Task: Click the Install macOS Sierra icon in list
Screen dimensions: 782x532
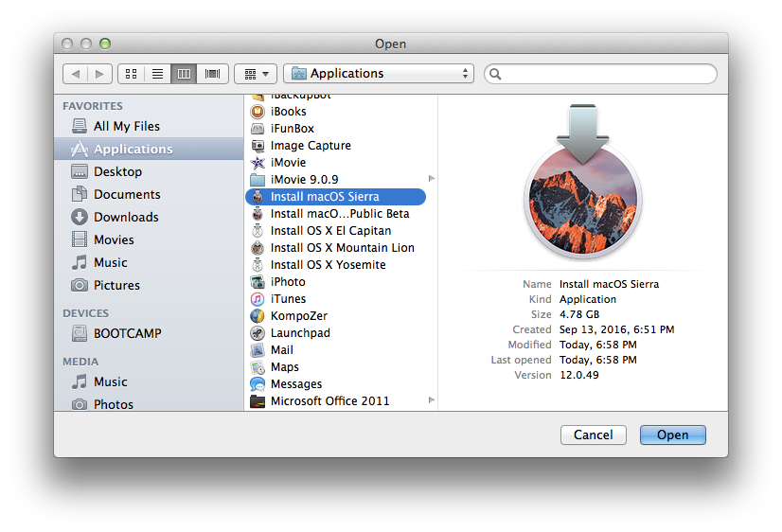Action: [x=258, y=197]
